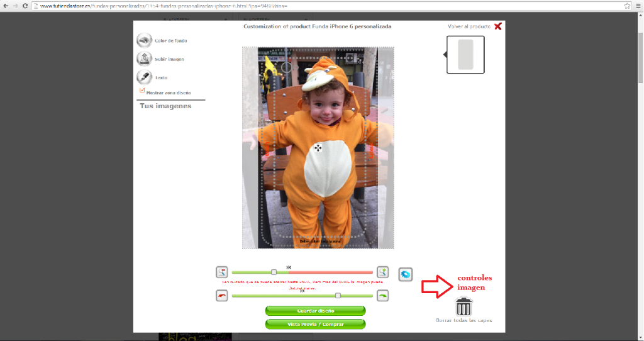Uncheck Mostrar zona diseño checkbox
Viewport: 644px width, 341px height.
(142, 91)
